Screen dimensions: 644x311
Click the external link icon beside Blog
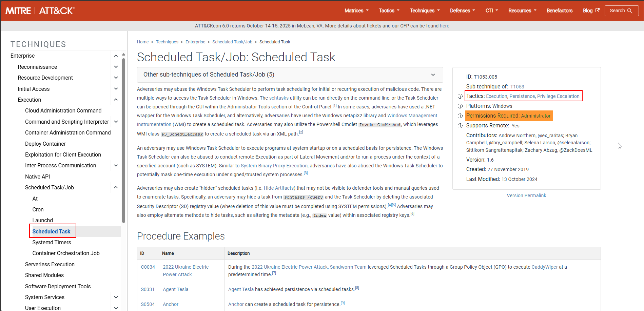pyautogui.click(x=597, y=11)
